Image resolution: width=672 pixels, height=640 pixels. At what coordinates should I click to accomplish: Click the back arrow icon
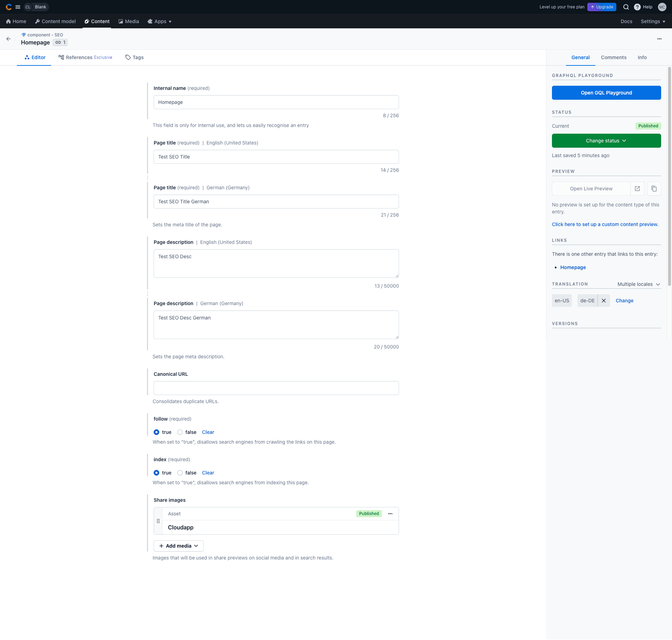8,39
